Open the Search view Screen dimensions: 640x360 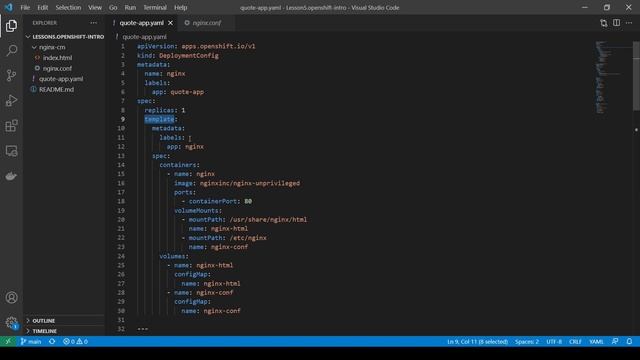(11, 51)
